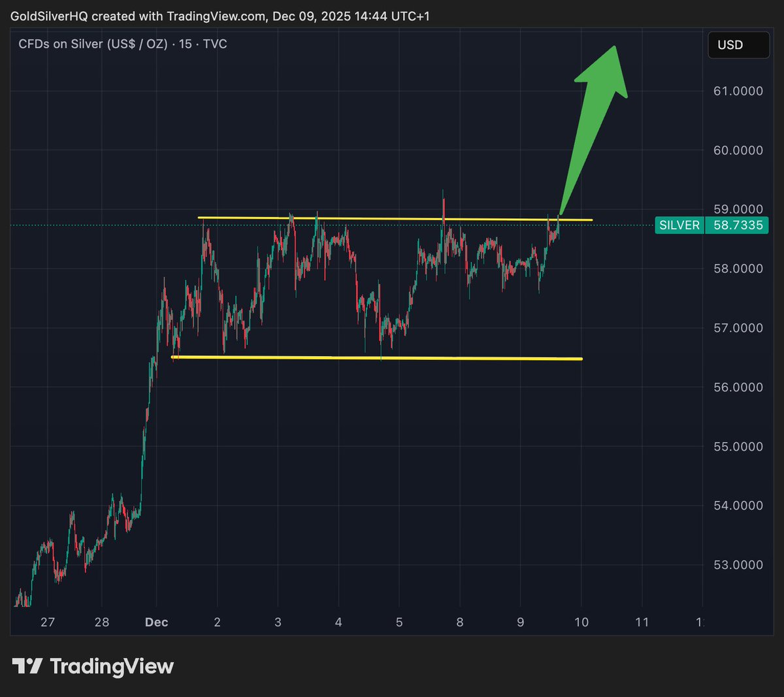Viewport: 784px width, 697px height.
Task: Toggle the SILVER price label flag
Action: 679,225
